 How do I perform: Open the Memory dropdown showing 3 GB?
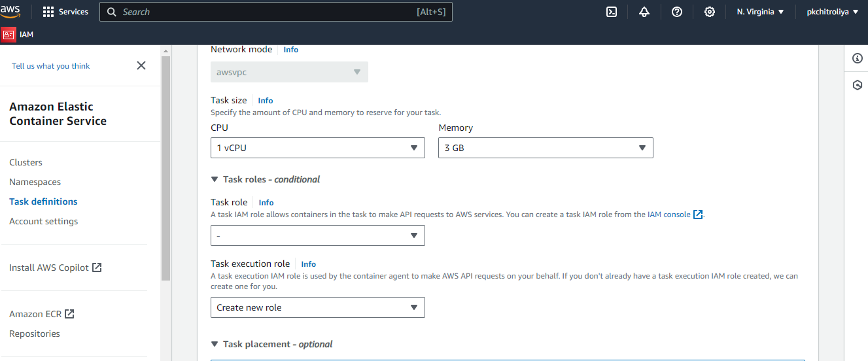click(546, 148)
